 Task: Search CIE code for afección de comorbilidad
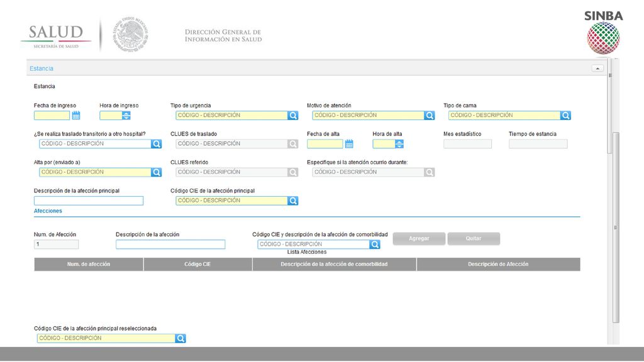[375, 244]
